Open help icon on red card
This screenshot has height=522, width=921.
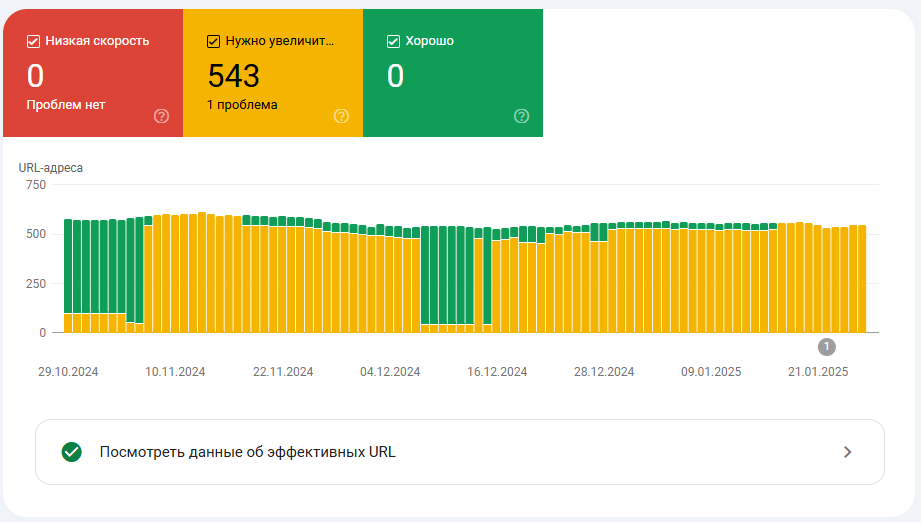point(162,116)
